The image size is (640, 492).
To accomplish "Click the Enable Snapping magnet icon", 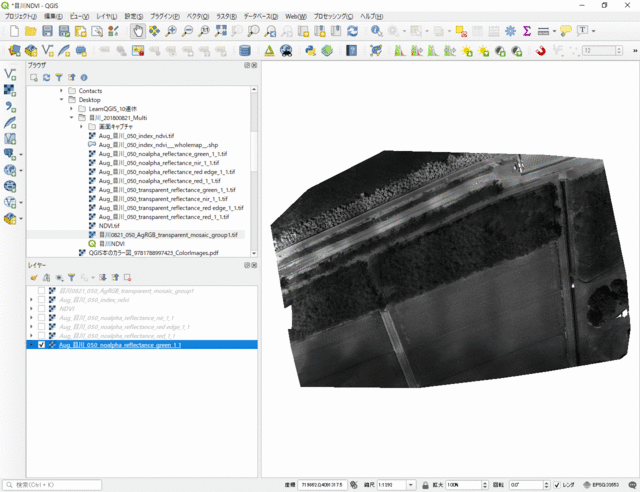I will pyautogui.click(x=540, y=51).
